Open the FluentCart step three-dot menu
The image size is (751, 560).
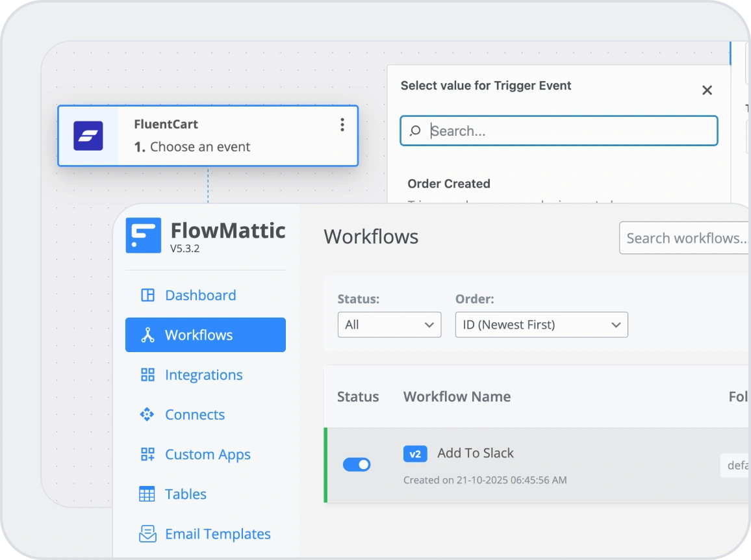[x=342, y=125]
